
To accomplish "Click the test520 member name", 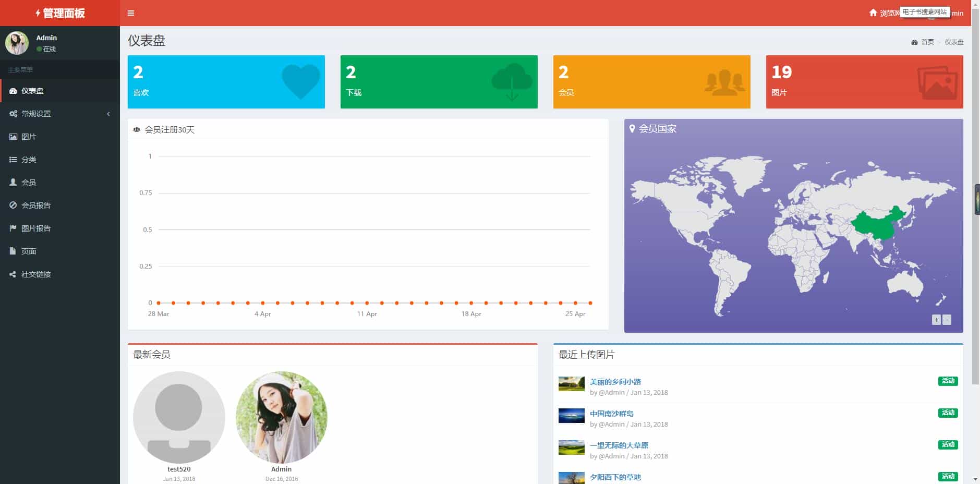I will click(179, 469).
